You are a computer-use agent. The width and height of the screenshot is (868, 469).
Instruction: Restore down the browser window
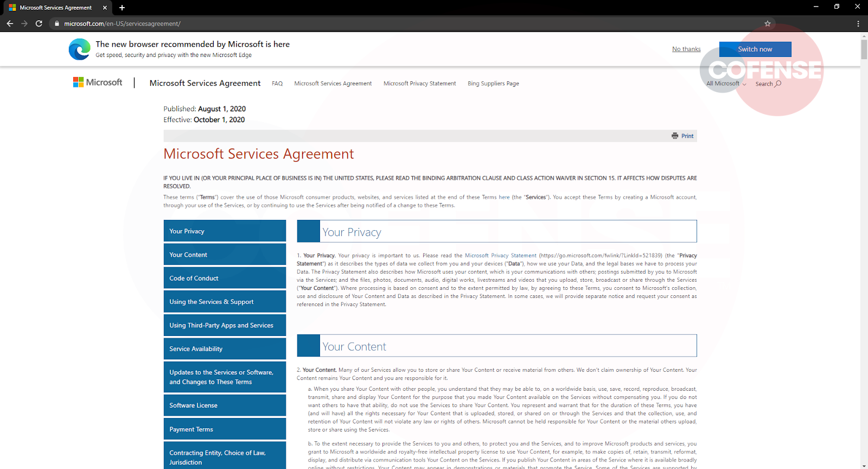(x=837, y=7)
